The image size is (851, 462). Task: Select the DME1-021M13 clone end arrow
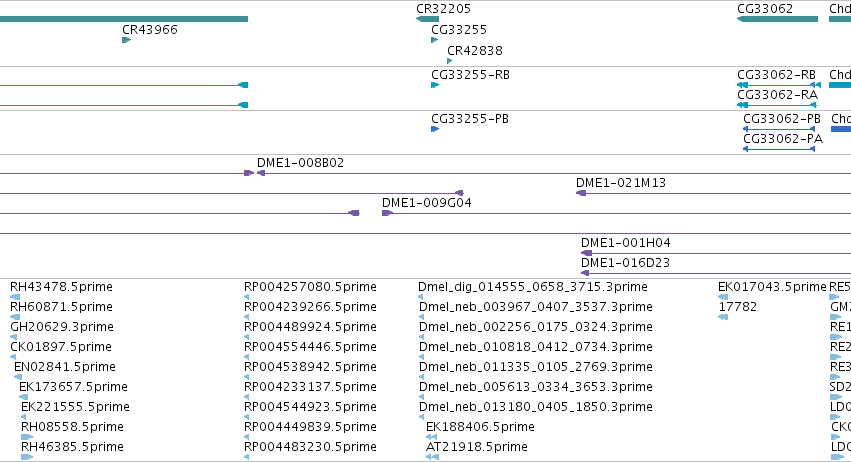pos(581,193)
